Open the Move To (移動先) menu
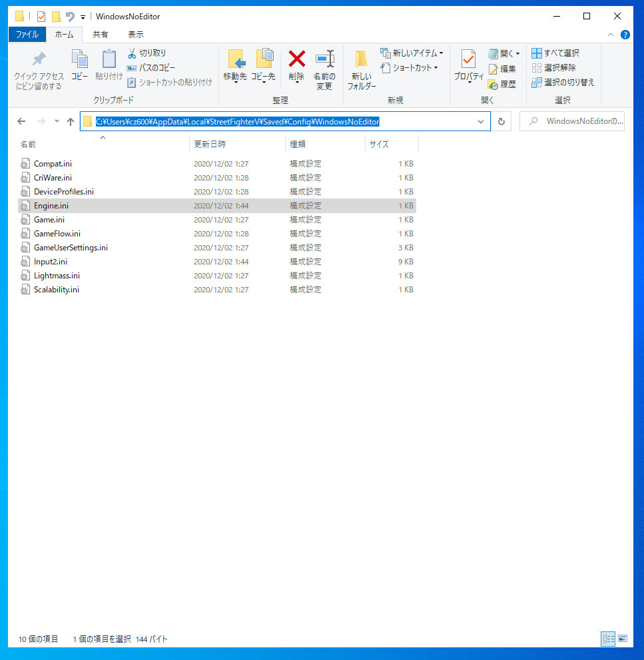 coord(235,67)
